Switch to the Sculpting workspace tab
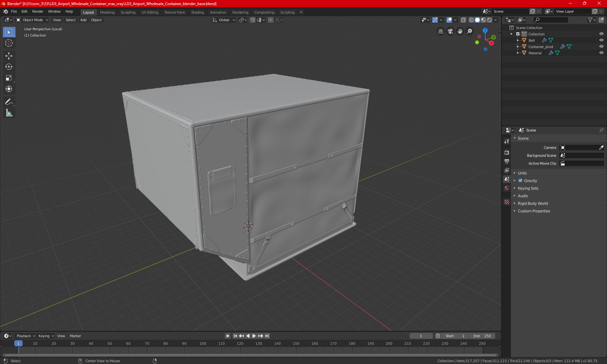The image size is (607, 364). (x=128, y=12)
